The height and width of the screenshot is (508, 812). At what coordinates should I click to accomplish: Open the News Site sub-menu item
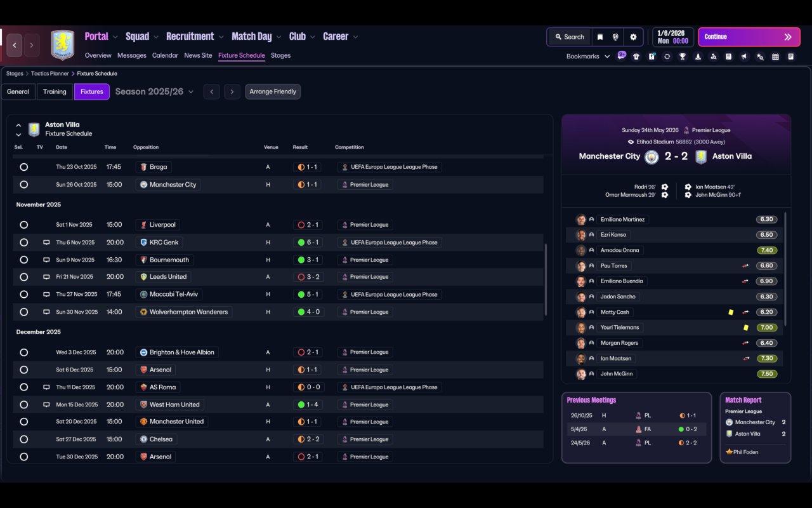pyautogui.click(x=198, y=55)
